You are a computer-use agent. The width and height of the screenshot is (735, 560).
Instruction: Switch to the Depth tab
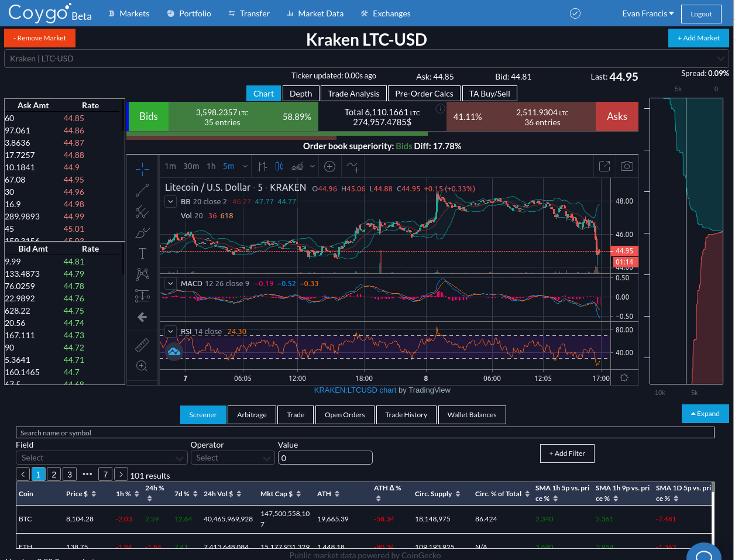(301, 94)
